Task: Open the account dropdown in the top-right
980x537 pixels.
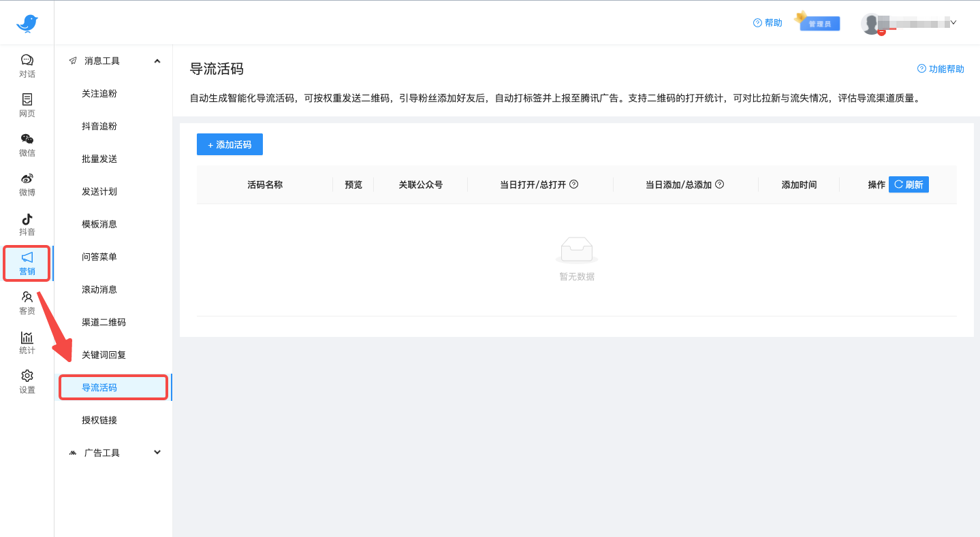Action: pos(953,21)
